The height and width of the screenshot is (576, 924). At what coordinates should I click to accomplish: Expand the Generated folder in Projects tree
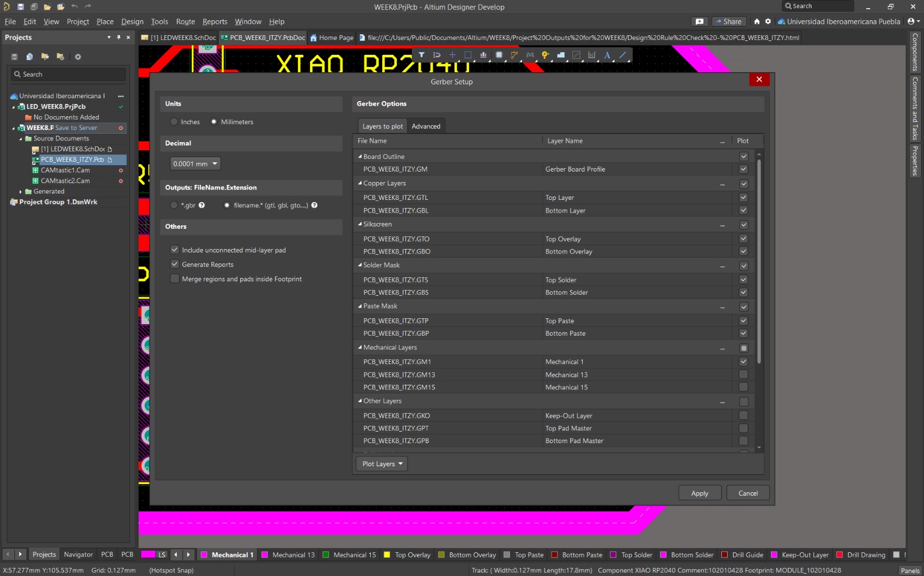[x=21, y=192]
